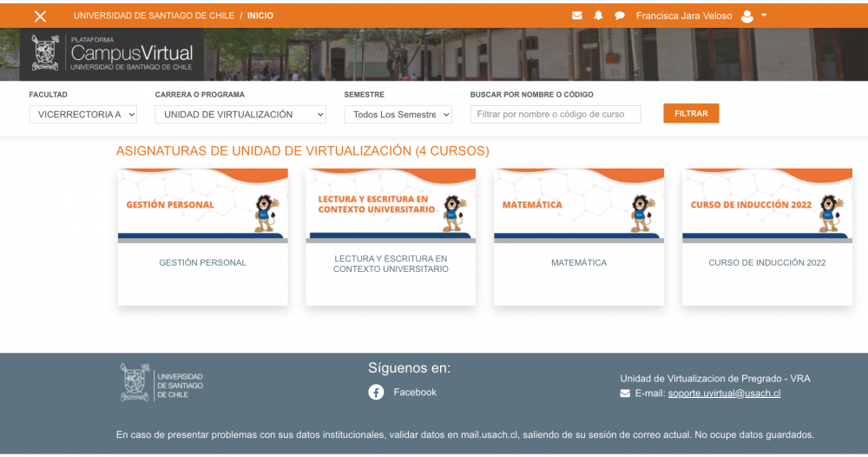Click the Francisca Jara Veloso user name
Image resolution: width=868 pixels, height=457 pixels.
point(684,16)
